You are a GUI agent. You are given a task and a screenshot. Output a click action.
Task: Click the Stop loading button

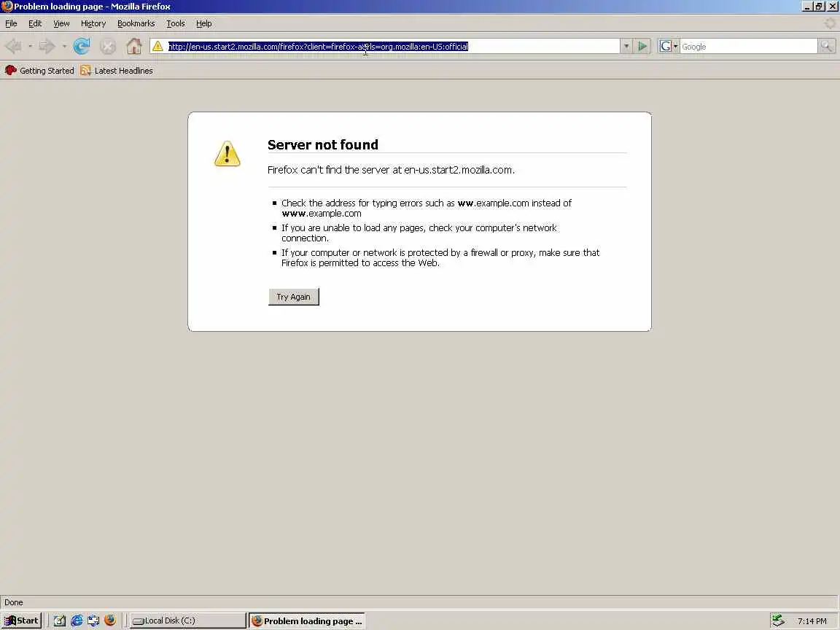(108, 47)
